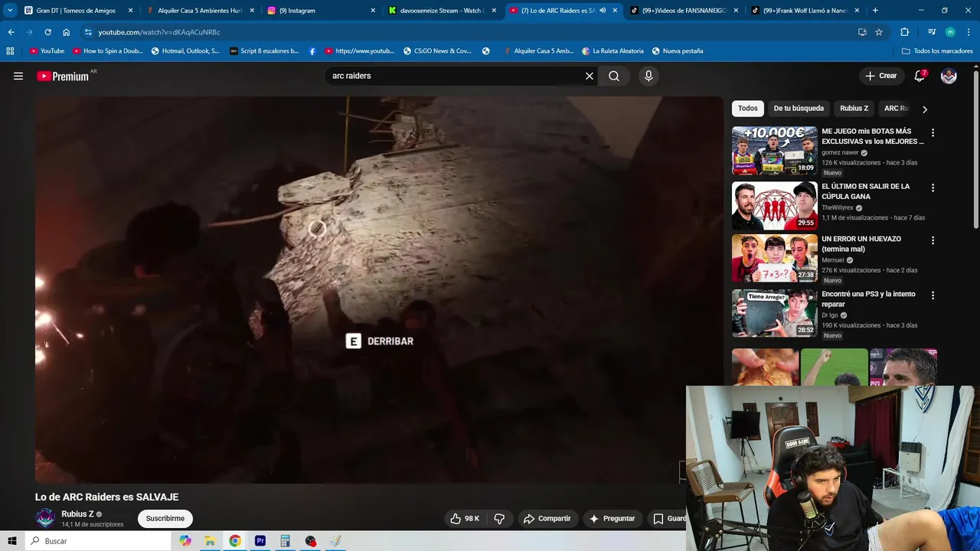Switch to 'Alquiler Casa 5 Ambientes' tab
The width and height of the screenshot is (980, 551).
pos(198,11)
